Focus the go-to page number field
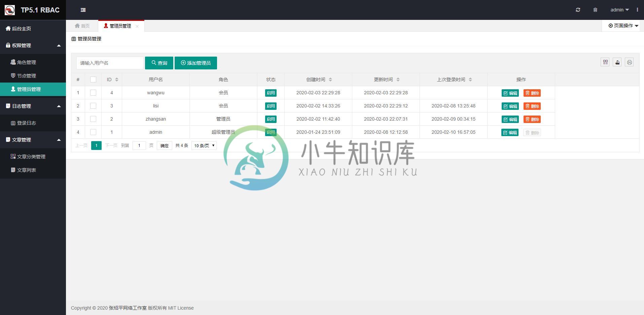Viewport: 644px width, 315px height. click(x=139, y=146)
